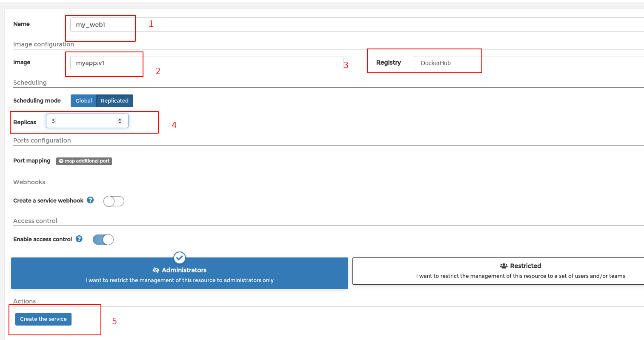Click the Replicas stepper arrows
Image resolution: width=644 pixels, height=340 pixels.
120,121
